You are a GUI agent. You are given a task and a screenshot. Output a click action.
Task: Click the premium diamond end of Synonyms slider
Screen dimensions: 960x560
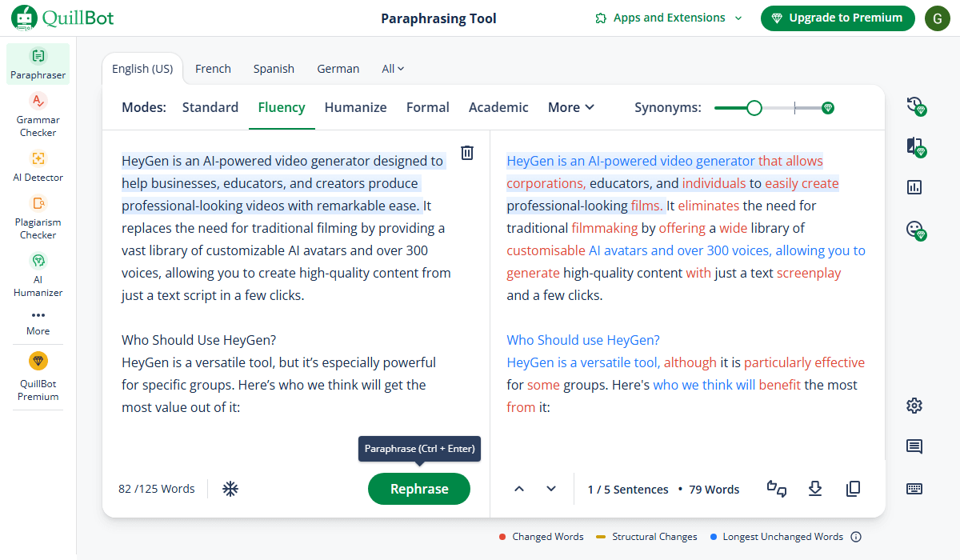(828, 108)
